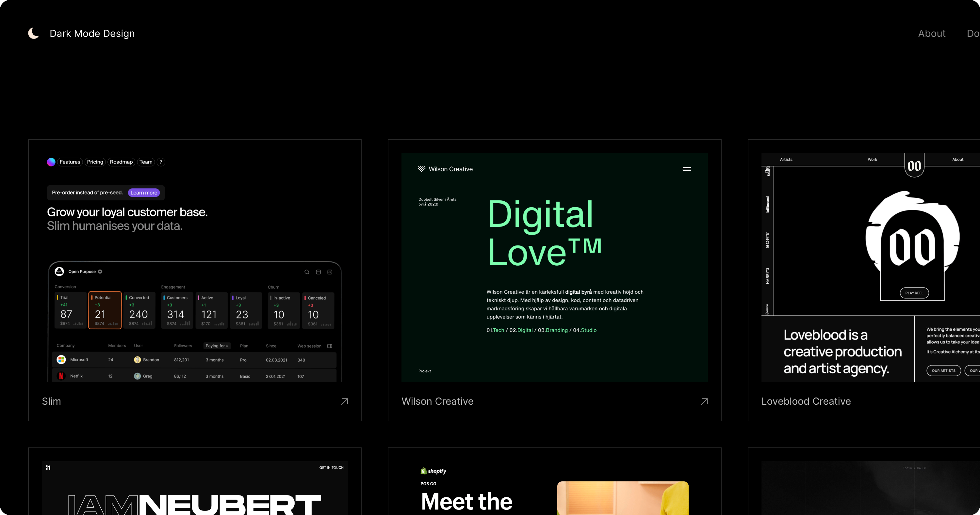Click the 04.Studio link

click(585, 330)
